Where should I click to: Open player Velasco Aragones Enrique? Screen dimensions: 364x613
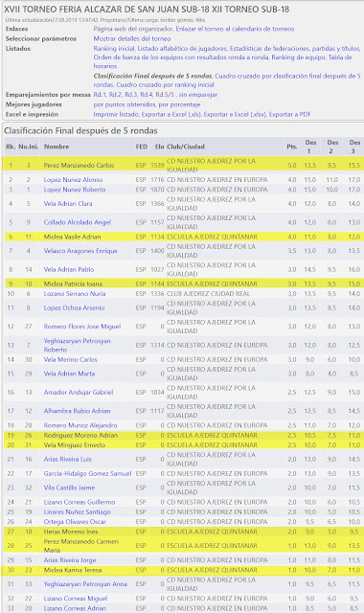(80, 251)
